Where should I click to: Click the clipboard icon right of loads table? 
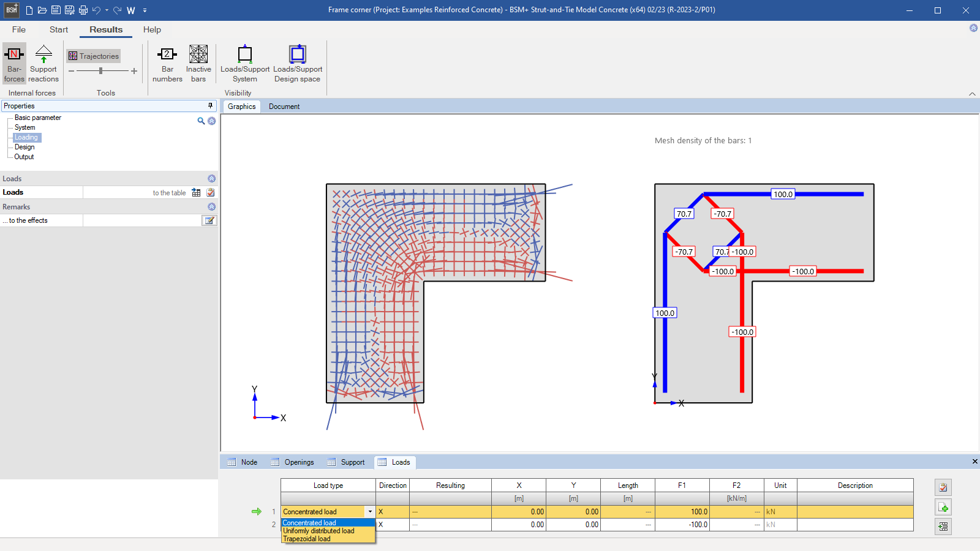tap(943, 487)
